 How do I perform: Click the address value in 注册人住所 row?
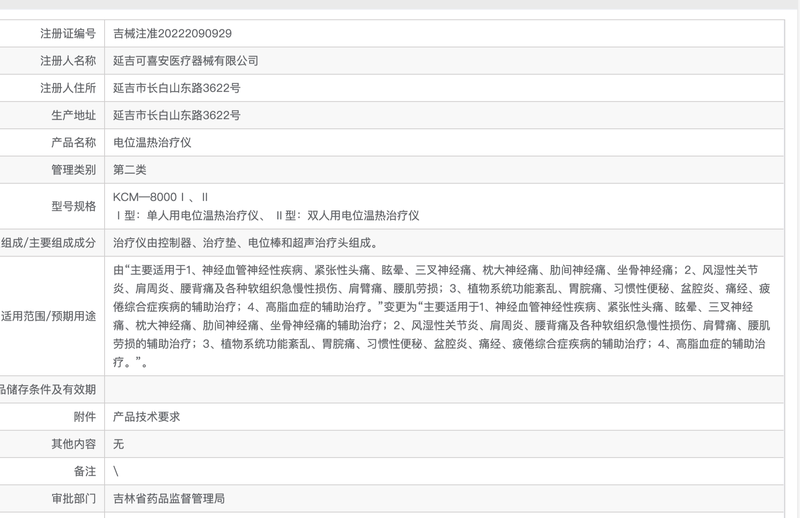(176, 88)
